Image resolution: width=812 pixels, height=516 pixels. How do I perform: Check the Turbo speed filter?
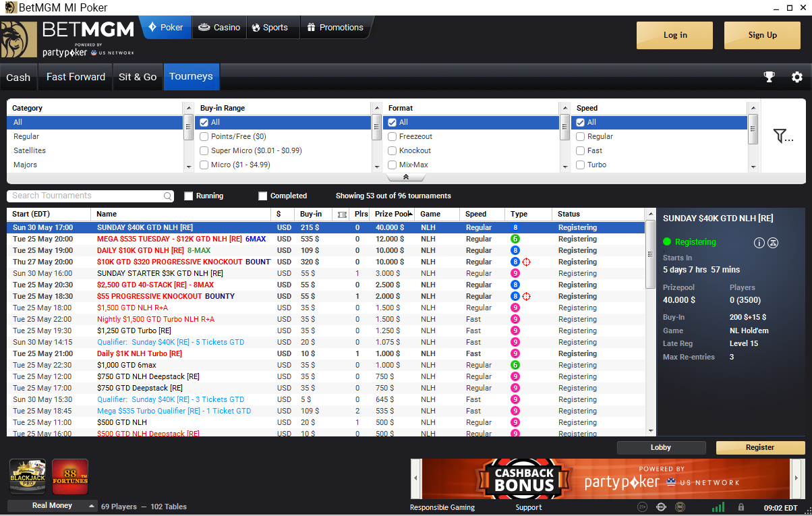point(581,165)
